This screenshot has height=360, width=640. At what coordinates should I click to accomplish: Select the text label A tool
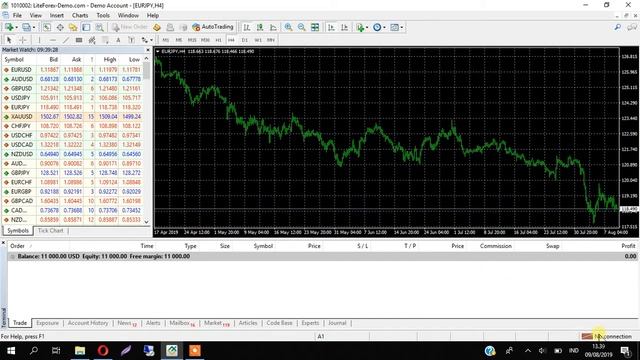click(x=118, y=40)
